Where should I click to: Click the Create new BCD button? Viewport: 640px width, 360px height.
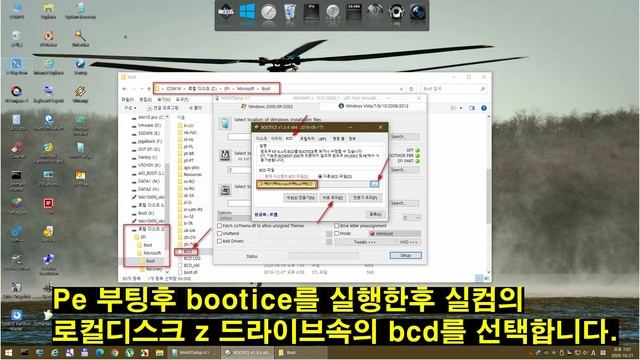pyautogui.click(x=300, y=198)
